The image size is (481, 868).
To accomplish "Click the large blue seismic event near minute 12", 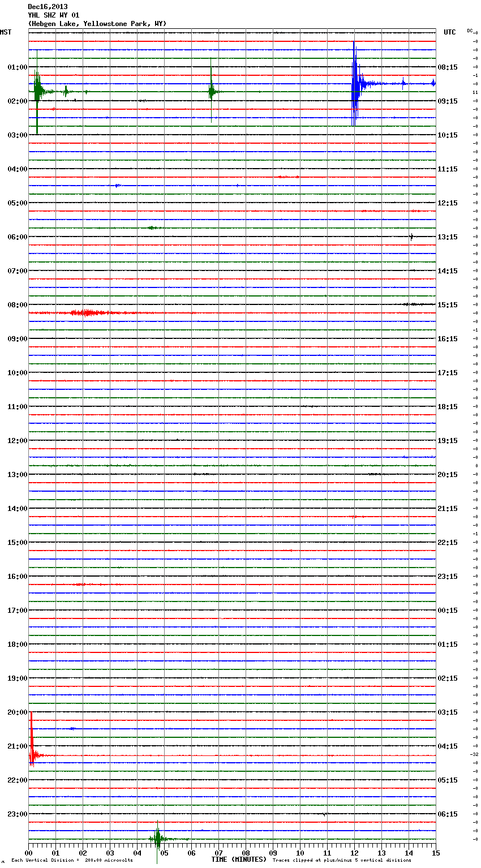I will click(x=355, y=84).
